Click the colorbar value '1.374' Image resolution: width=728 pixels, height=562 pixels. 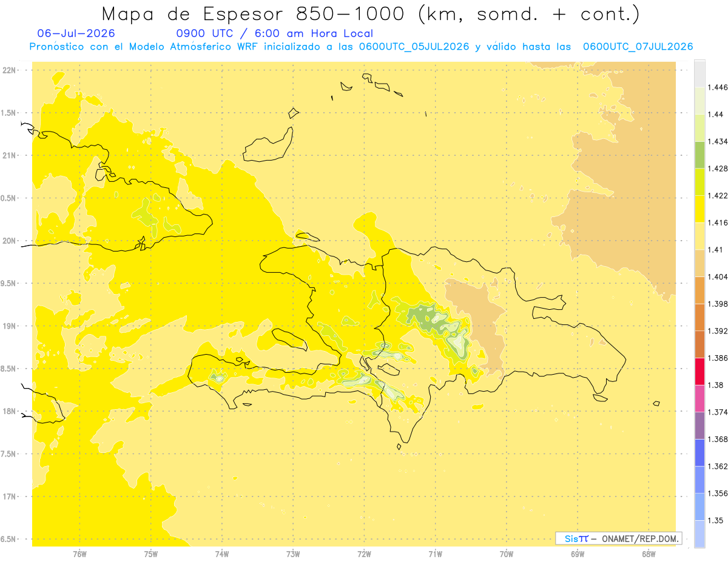click(x=717, y=412)
